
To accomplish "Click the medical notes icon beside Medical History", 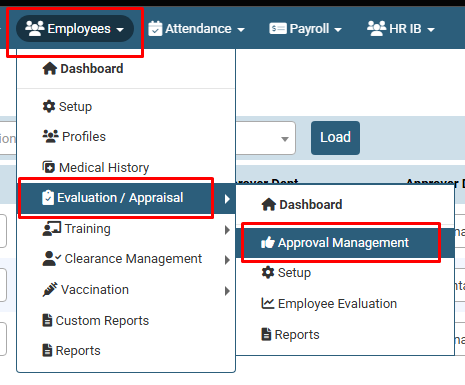I will [49, 167].
